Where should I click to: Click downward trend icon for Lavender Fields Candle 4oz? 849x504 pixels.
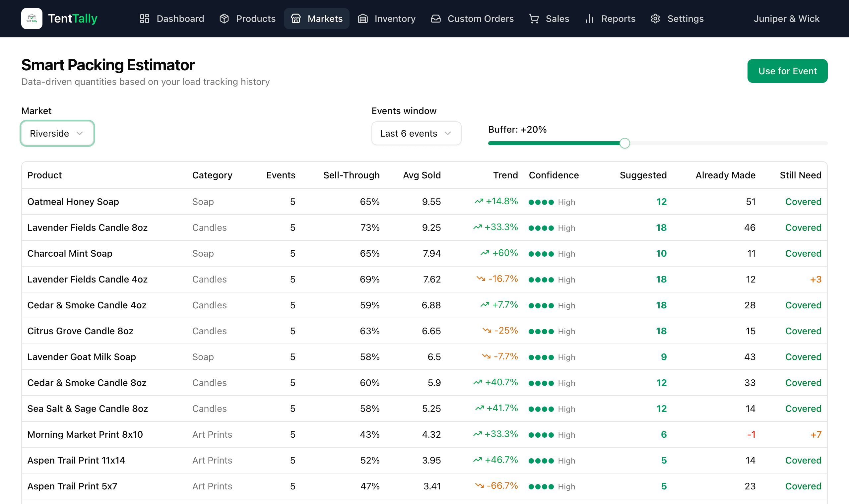tap(481, 279)
